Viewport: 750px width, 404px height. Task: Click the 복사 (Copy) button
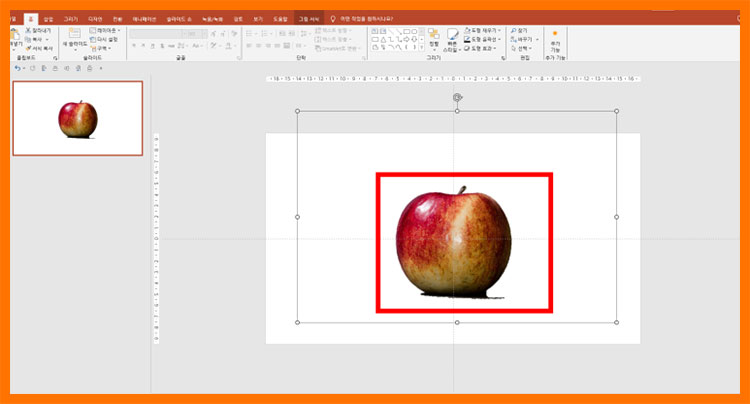(x=37, y=40)
